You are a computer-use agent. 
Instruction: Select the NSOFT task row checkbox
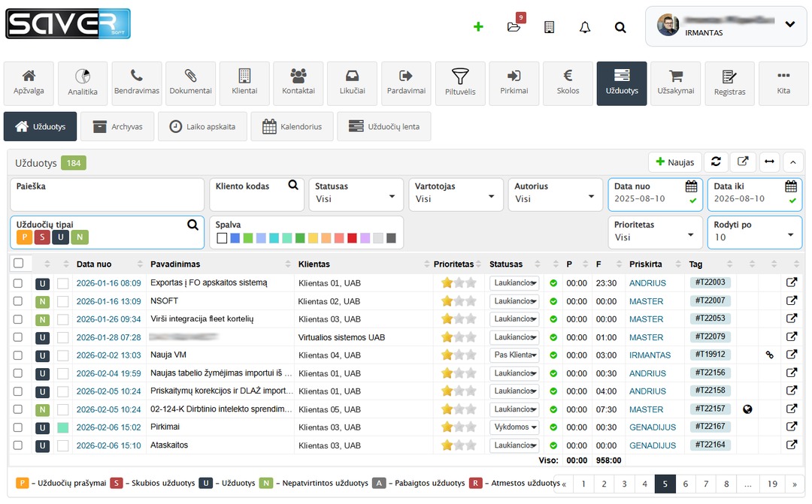tap(18, 301)
